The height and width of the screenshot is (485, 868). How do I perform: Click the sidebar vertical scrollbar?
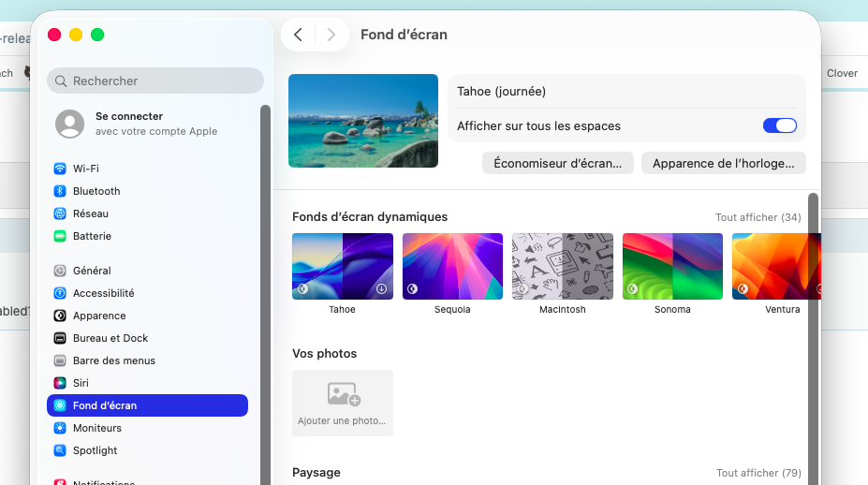click(x=266, y=293)
